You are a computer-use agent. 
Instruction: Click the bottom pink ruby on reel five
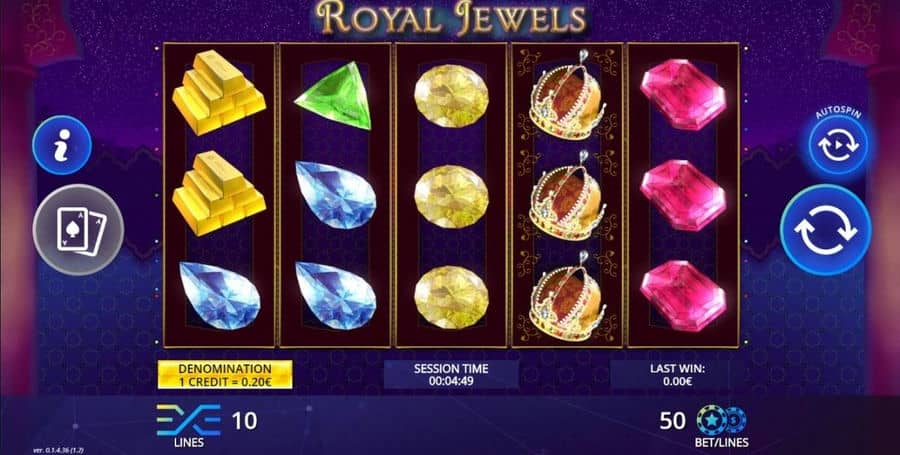[x=683, y=296]
